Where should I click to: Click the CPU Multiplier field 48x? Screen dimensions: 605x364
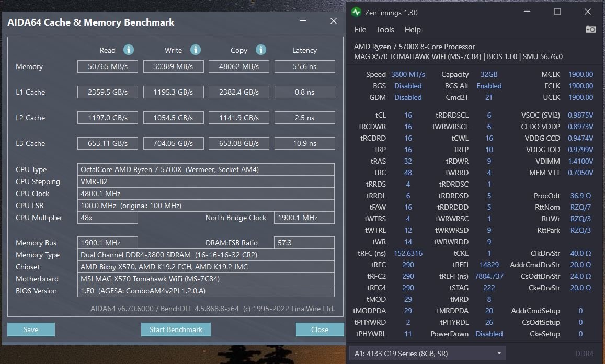(108, 218)
